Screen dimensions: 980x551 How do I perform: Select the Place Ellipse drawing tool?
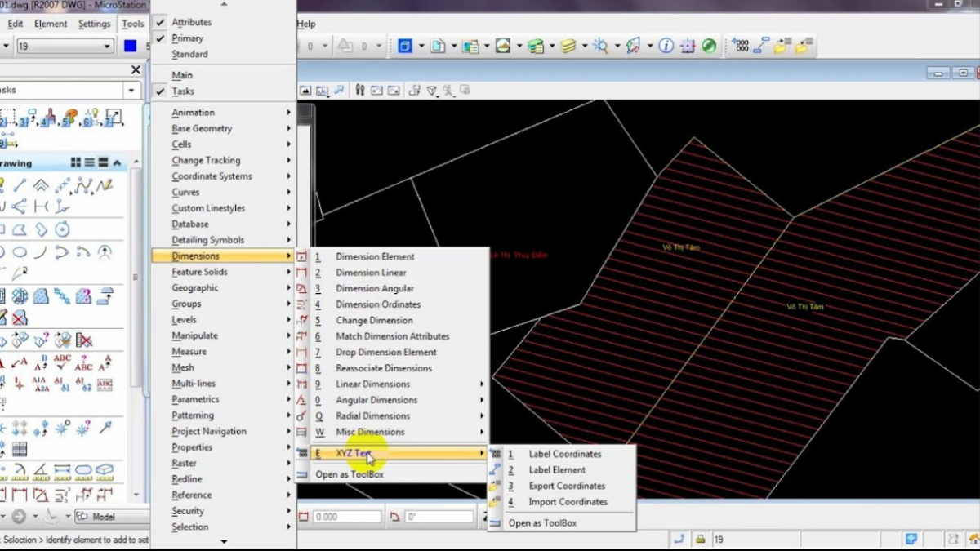[x=20, y=252]
